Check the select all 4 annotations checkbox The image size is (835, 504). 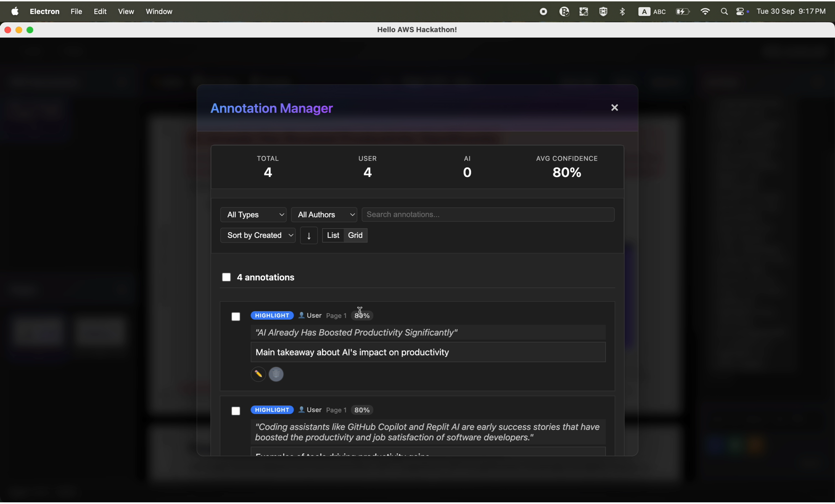[x=226, y=277]
